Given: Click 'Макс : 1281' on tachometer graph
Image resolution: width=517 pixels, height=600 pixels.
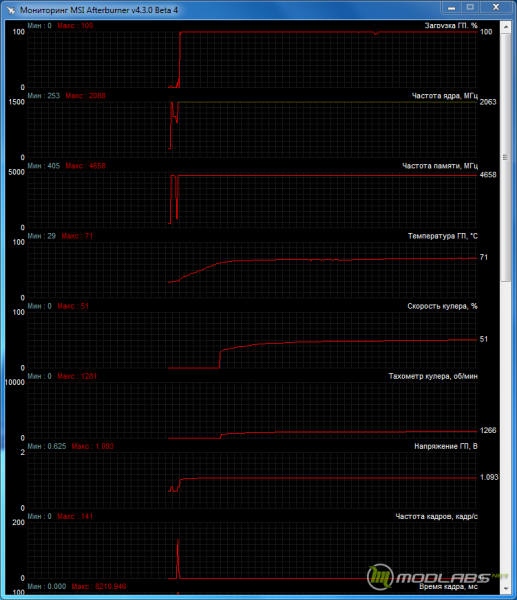Looking at the screenshot, I should pyautogui.click(x=77, y=376).
